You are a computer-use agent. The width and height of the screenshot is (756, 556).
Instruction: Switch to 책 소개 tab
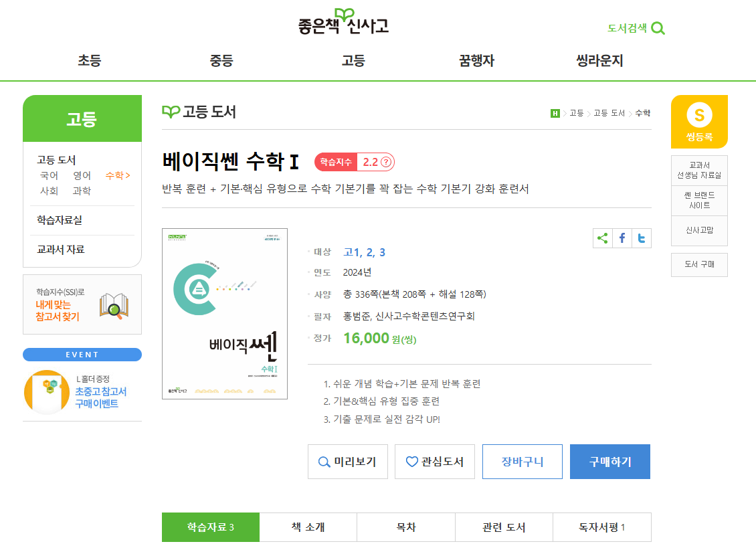(308, 527)
